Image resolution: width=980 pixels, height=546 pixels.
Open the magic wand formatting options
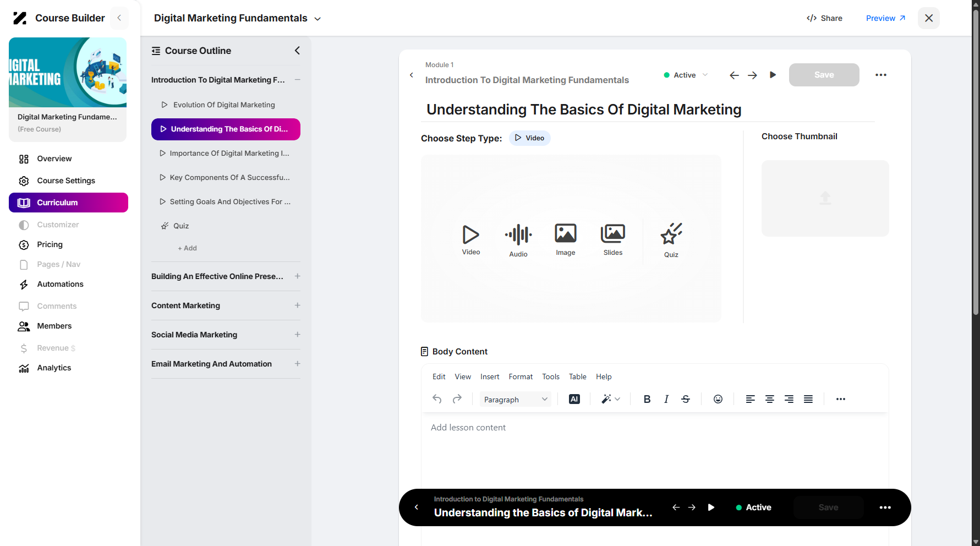point(610,399)
